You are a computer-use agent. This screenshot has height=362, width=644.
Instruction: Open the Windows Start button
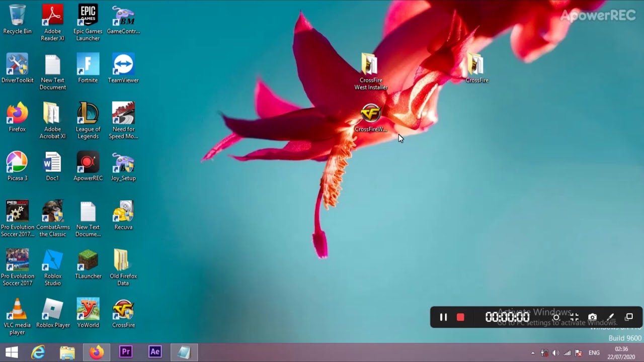12,352
